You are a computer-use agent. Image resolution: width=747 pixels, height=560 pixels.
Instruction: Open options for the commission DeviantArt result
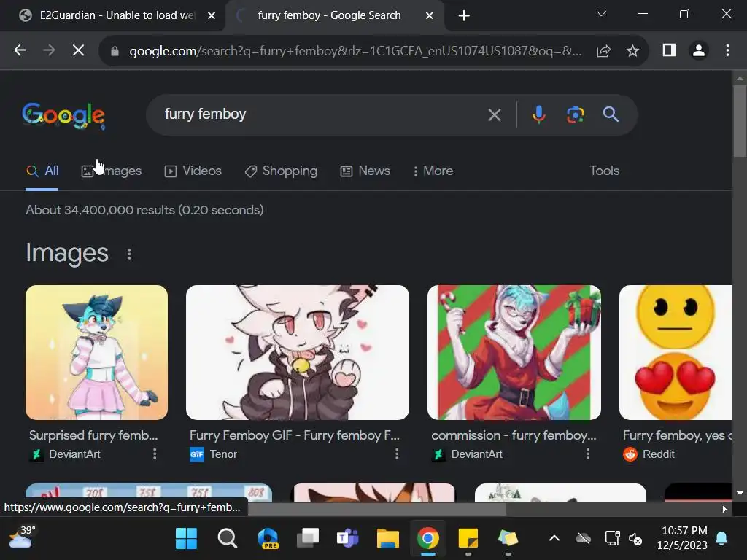click(588, 454)
